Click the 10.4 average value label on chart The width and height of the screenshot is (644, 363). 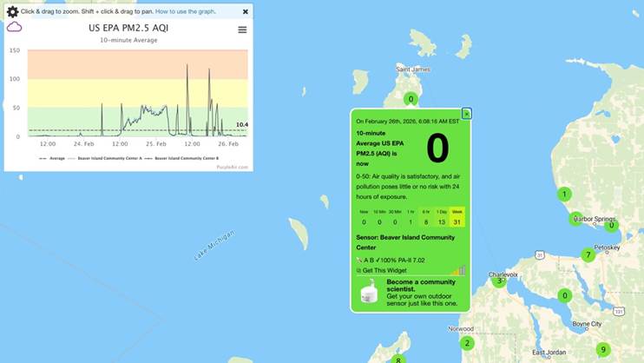(242, 124)
